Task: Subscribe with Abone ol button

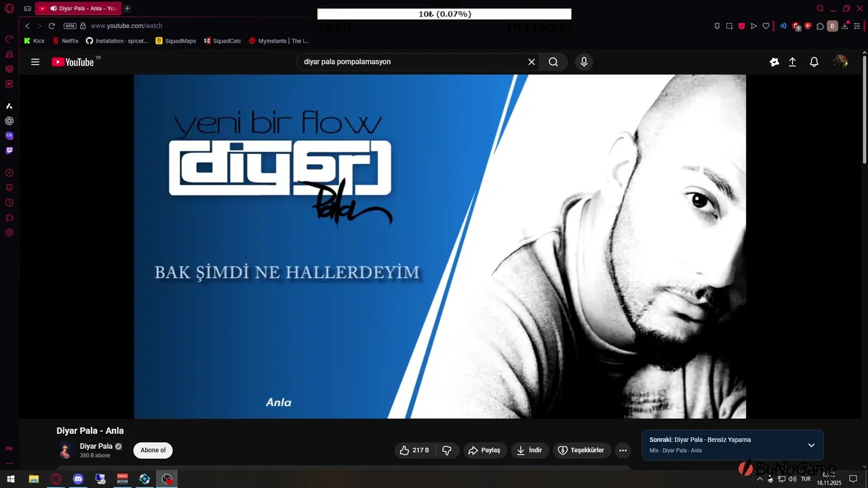Action: (153, 450)
